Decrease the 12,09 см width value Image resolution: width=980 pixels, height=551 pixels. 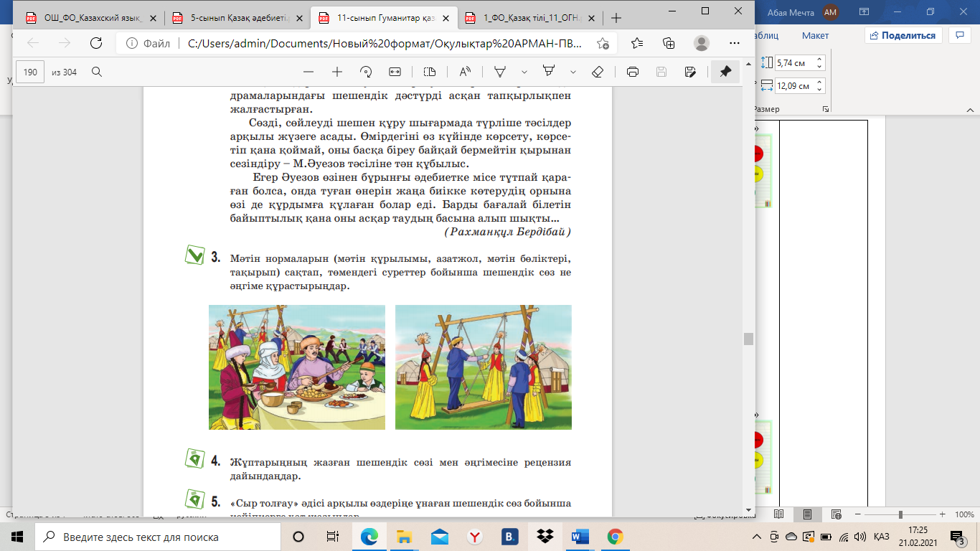[821, 90]
